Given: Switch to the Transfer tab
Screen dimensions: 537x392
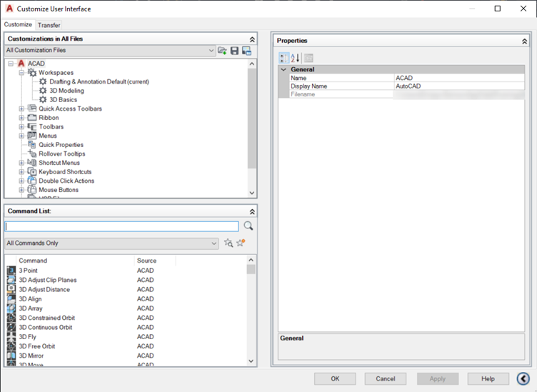Looking at the screenshot, I should click(x=49, y=25).
